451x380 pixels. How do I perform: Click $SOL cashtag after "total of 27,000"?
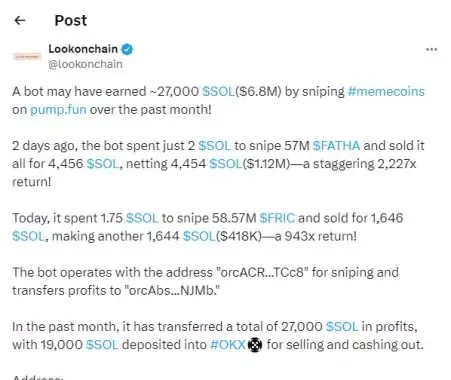[342, 326]
